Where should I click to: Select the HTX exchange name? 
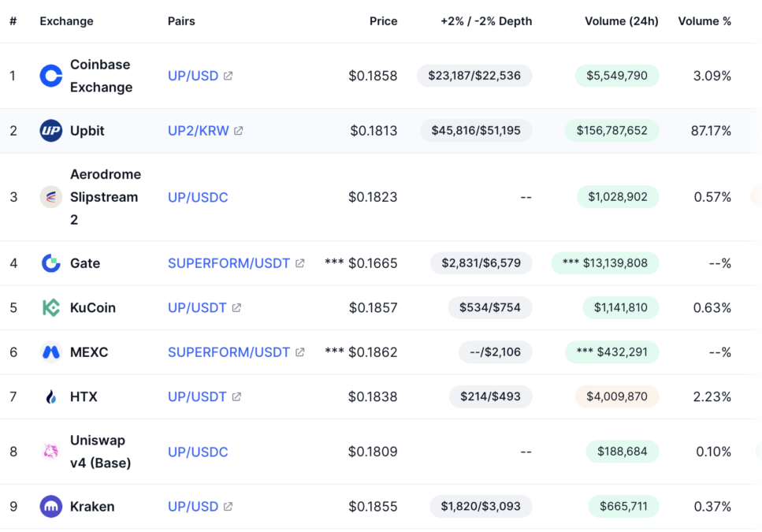point(84,396)
